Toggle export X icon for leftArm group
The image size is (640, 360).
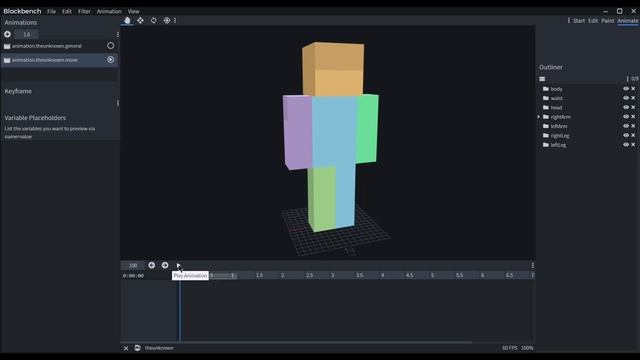[633, 126]
